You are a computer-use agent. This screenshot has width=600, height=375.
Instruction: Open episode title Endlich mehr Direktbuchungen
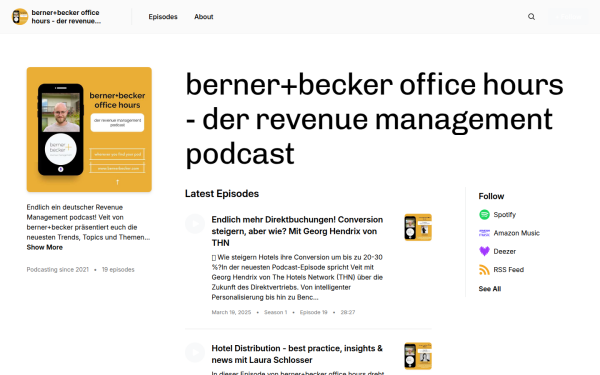click(x=297, y=231)
